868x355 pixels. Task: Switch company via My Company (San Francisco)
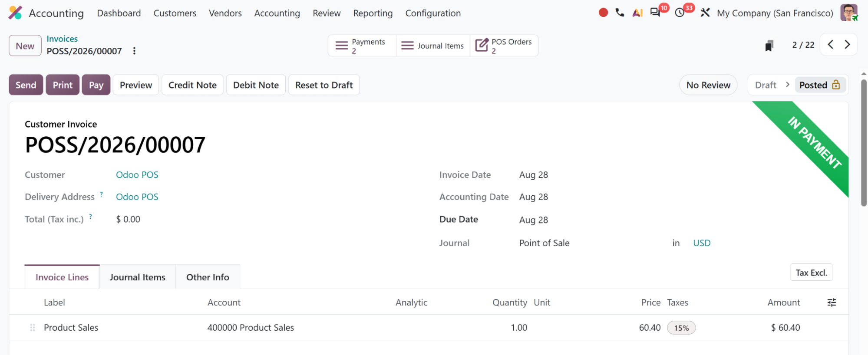775,13
